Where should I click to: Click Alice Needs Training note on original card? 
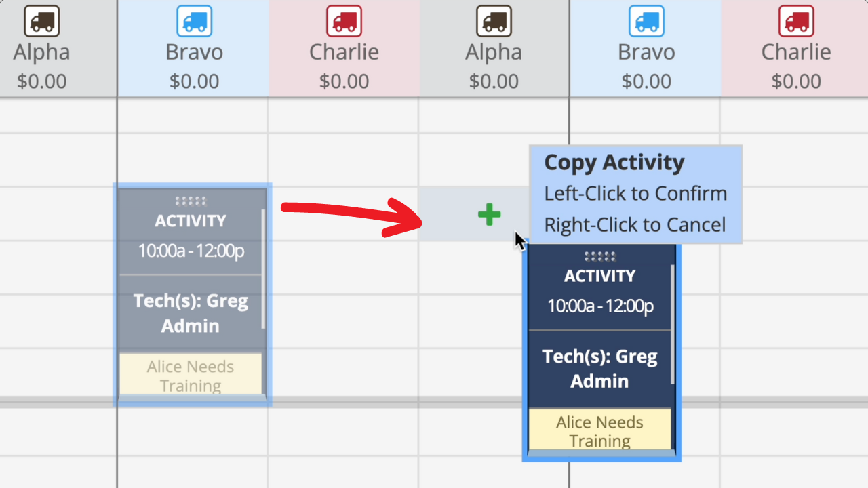[191, 375]
